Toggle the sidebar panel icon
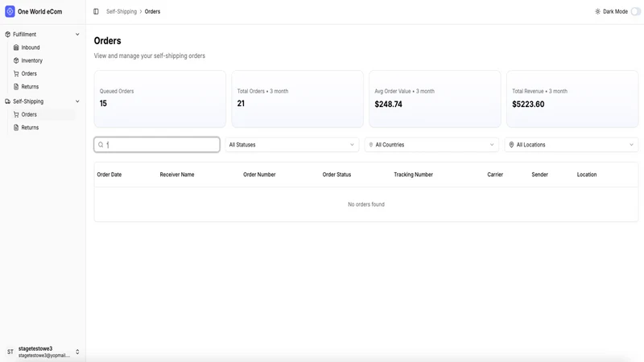644x362 pixels. coord(96,11)
